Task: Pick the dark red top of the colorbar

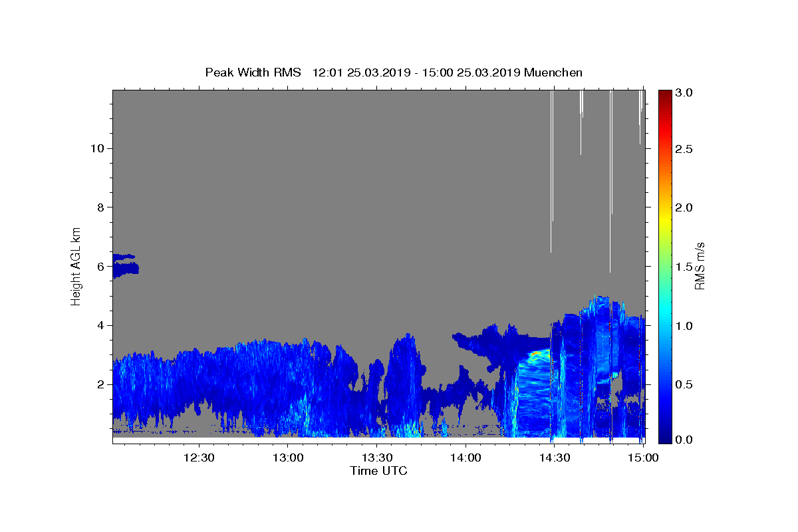Action: [x=665, y=94]
